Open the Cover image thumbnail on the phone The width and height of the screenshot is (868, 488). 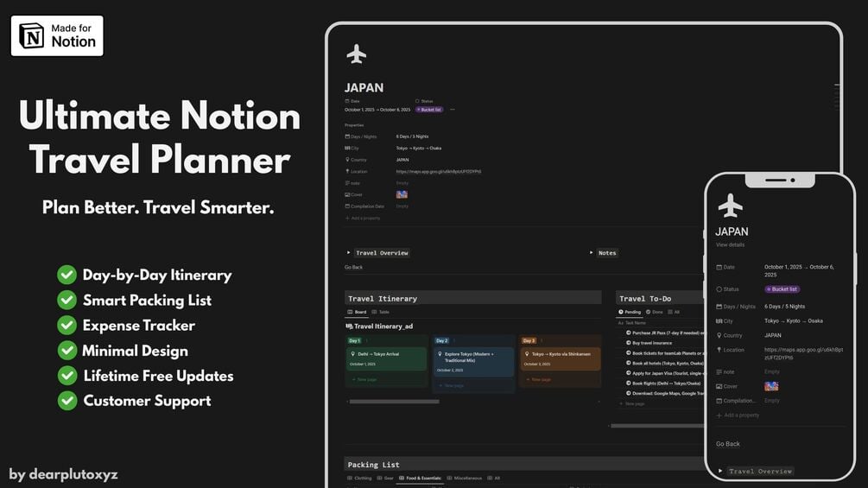(771, 386)
